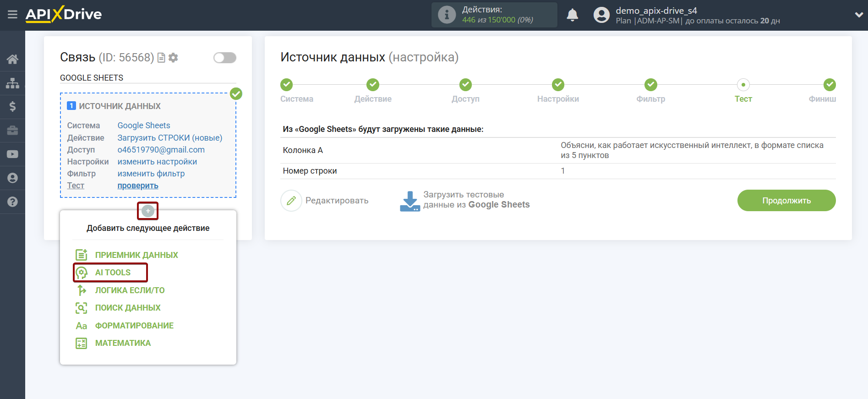Toggle the connection on/off switch
The height and width of the screenshot is (399, 868).
224,58
